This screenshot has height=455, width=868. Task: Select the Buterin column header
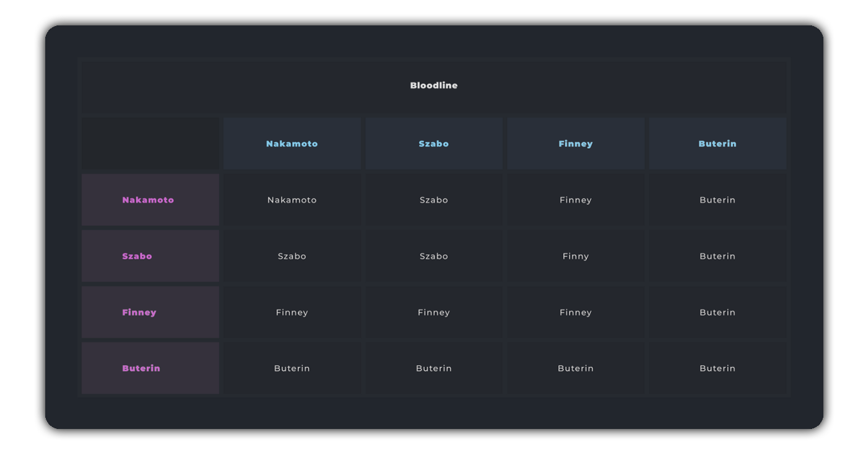[718, 143]
